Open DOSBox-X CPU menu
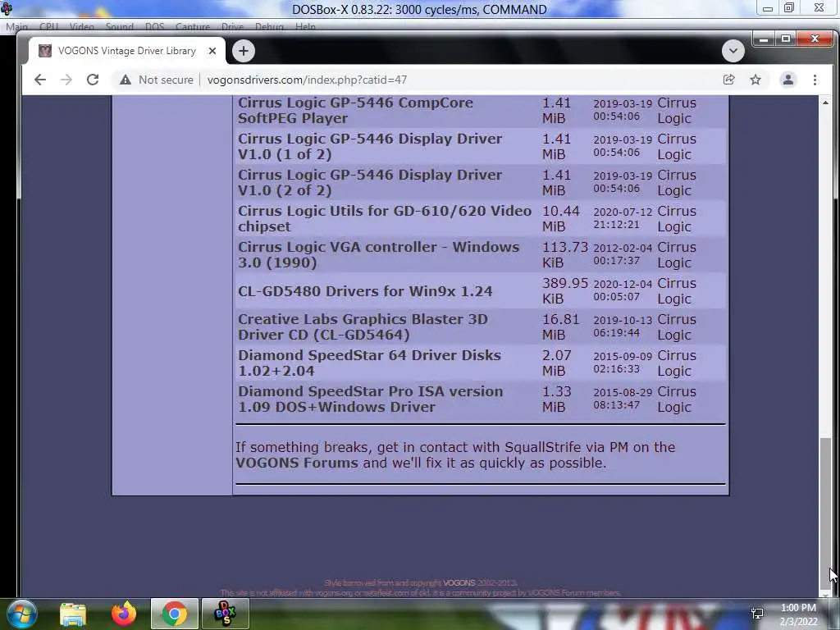 [x=48, y=27]
